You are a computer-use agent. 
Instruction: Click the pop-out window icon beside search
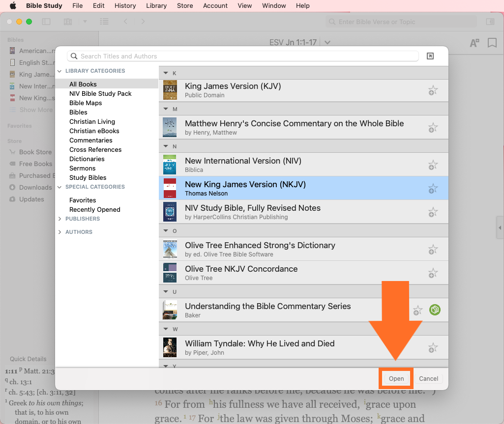[430, 56]
